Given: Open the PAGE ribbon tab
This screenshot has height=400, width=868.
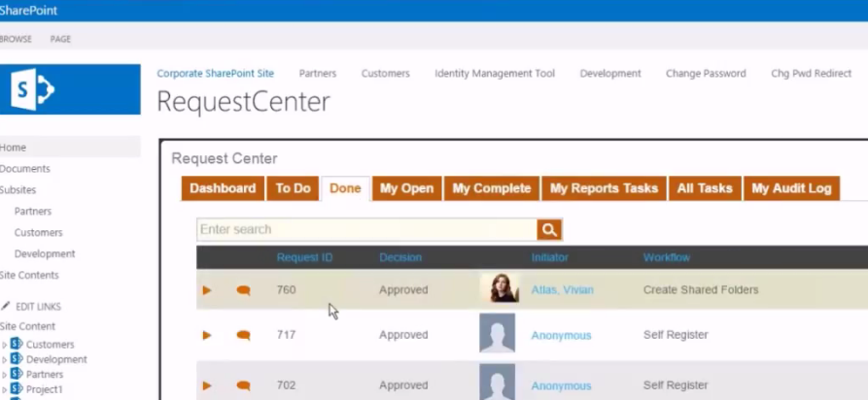Looking at the screenshot, I should point(60,39).
